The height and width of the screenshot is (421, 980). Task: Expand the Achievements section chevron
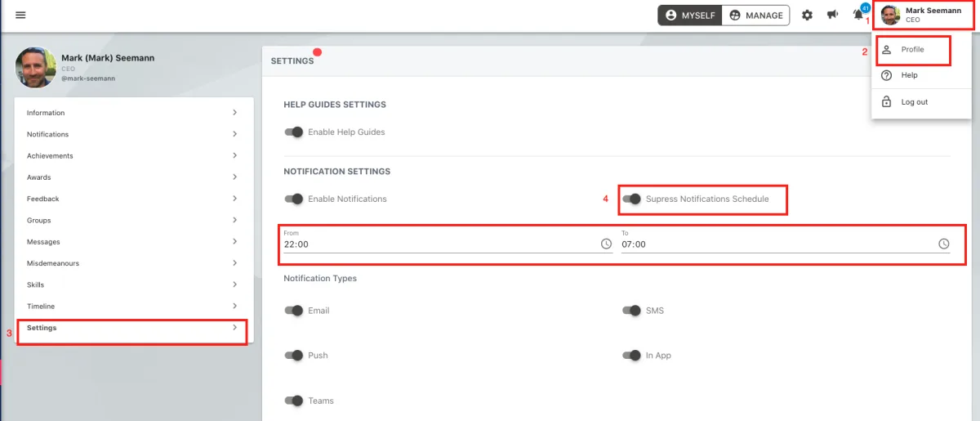coord(234,155)
